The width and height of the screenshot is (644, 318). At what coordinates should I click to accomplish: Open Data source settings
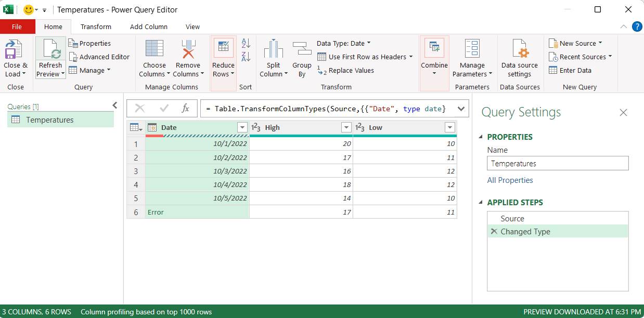[519, 50]
